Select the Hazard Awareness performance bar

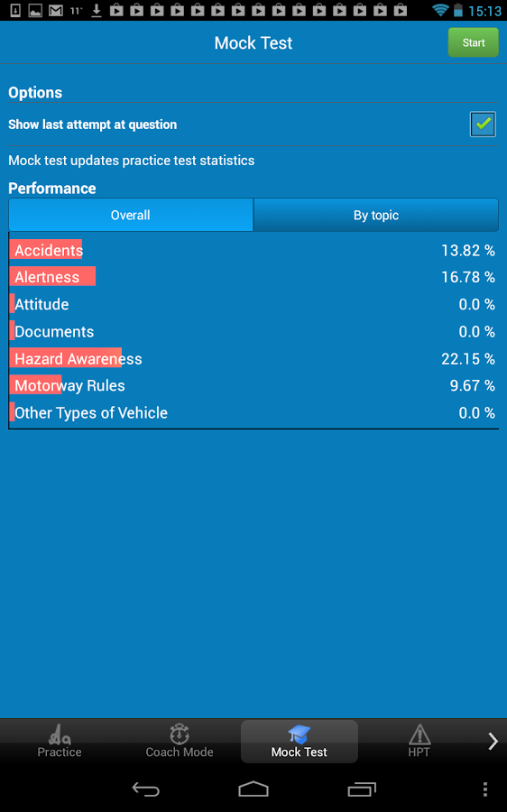(65, 358)
